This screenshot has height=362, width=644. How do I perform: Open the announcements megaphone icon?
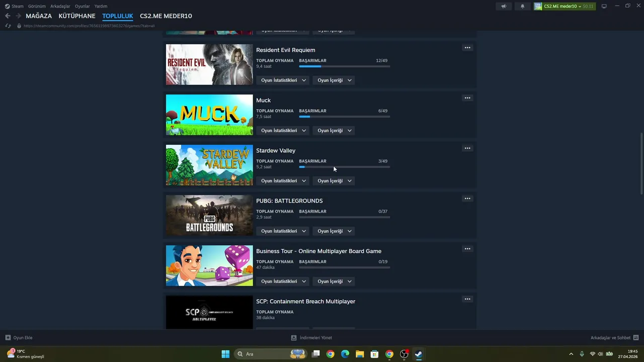pos(504,6)
